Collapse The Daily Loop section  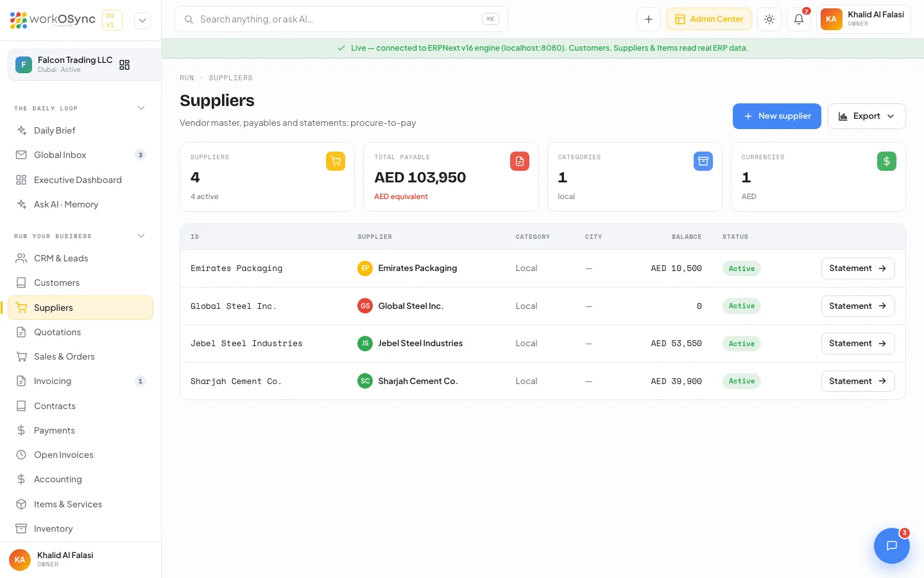(141, 108)
